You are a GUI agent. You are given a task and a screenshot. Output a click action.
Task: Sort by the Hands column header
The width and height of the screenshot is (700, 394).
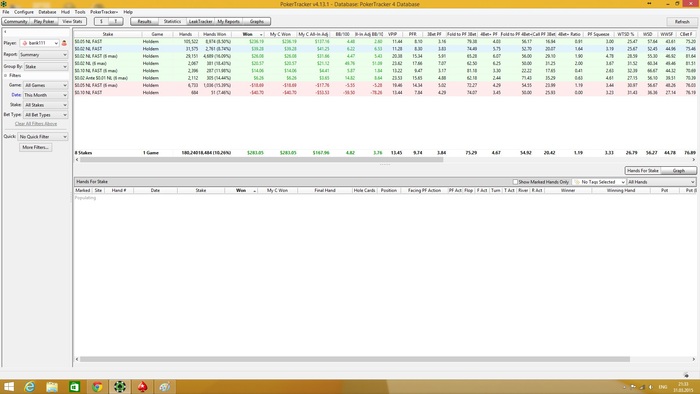186,34
